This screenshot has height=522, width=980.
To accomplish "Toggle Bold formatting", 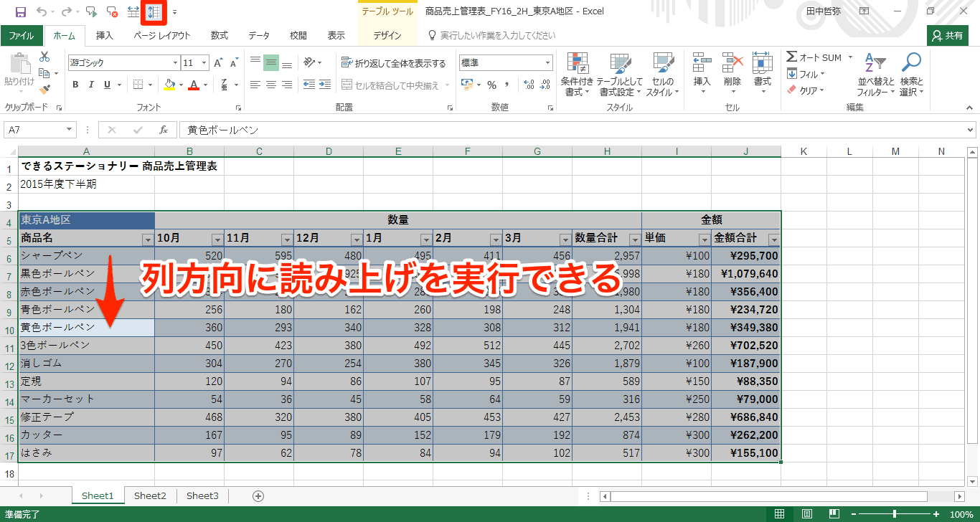I will click(x=75, y=85).
